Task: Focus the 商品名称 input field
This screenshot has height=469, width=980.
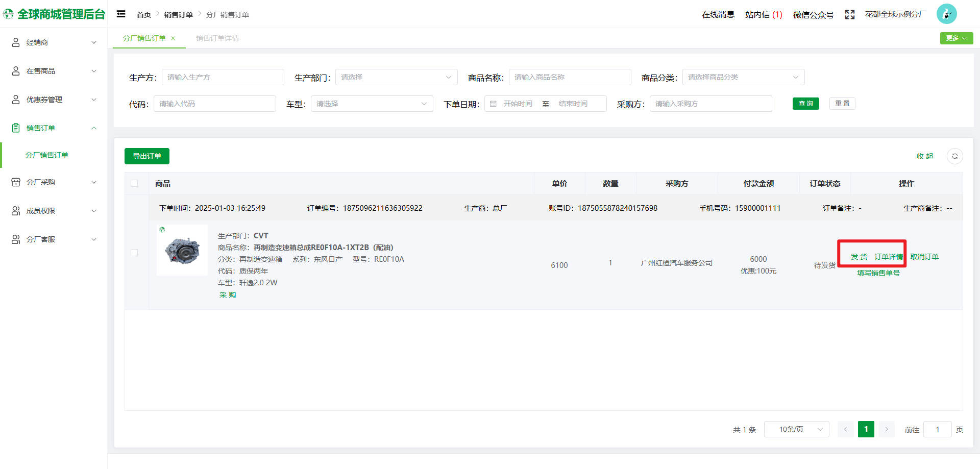Action: click(570, 78)
